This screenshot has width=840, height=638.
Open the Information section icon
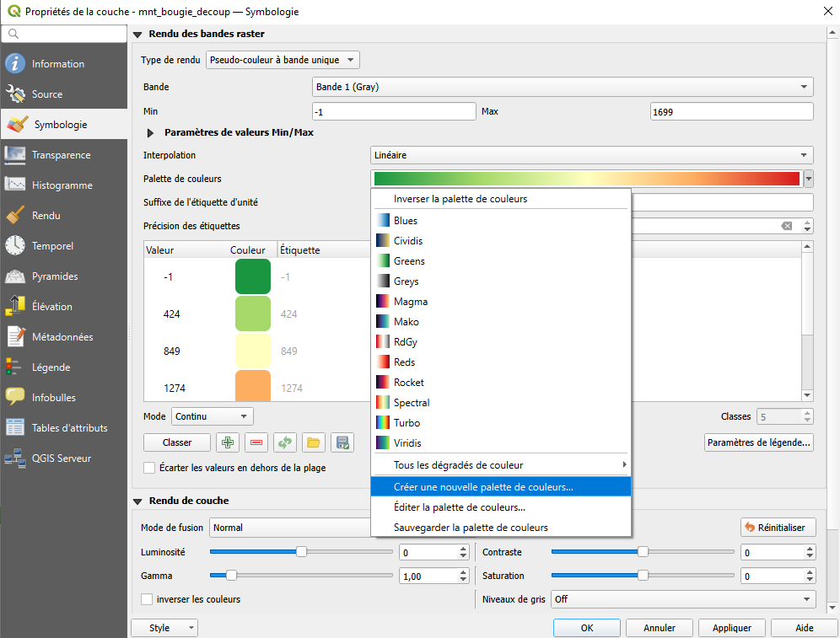click(15, 64)
